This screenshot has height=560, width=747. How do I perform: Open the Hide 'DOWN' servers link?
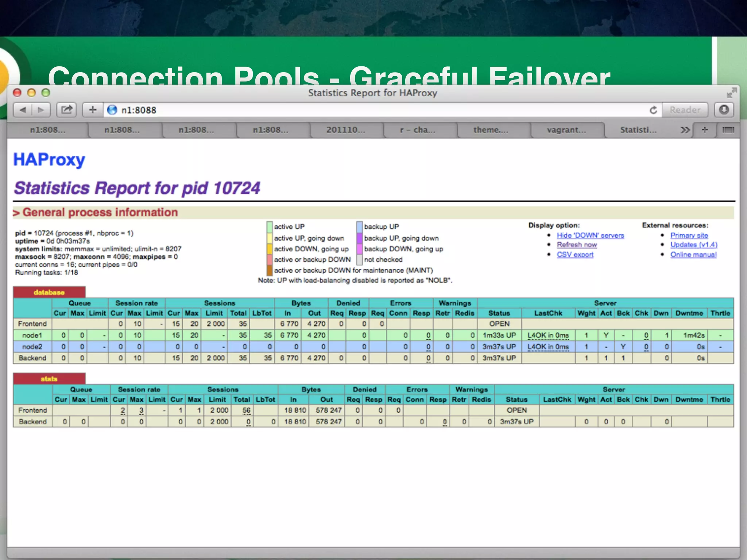pyautogui.click(x=590, y=235)
